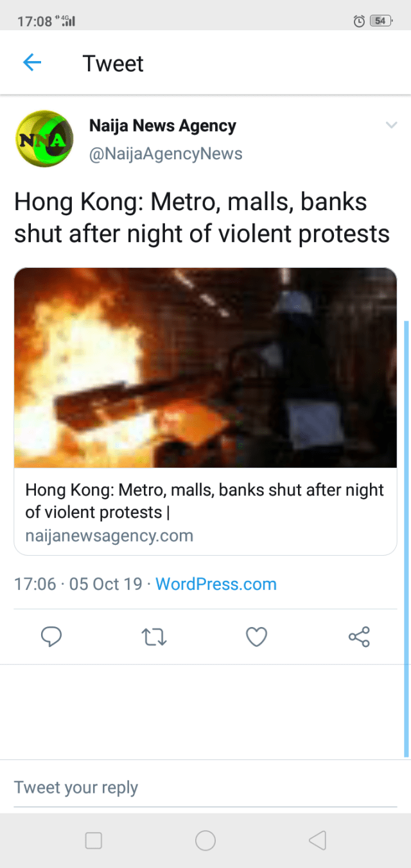411x868 pixels.
Task: Retweet using the arrows icon
Action: [x=154, y=637]
